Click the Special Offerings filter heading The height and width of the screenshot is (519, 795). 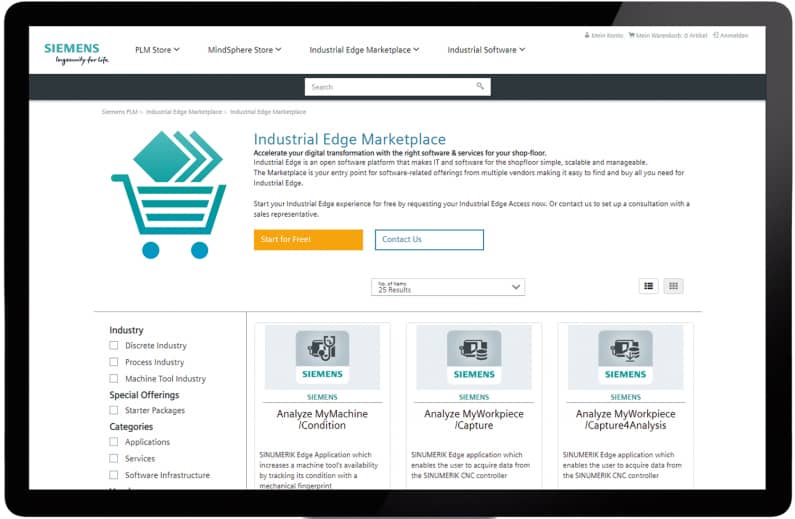pos(144,395)
